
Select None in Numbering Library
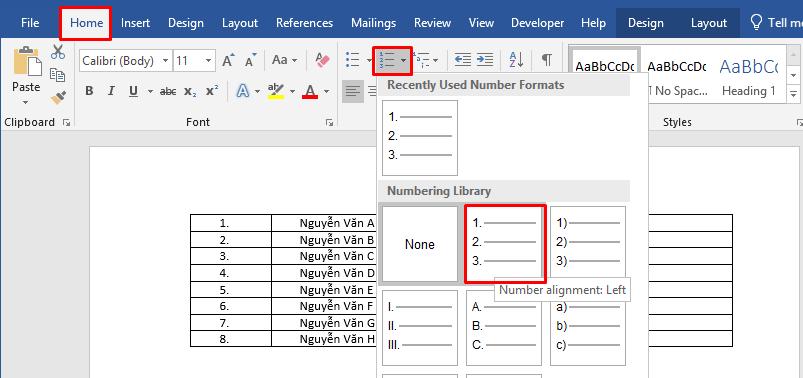point(420,244)
